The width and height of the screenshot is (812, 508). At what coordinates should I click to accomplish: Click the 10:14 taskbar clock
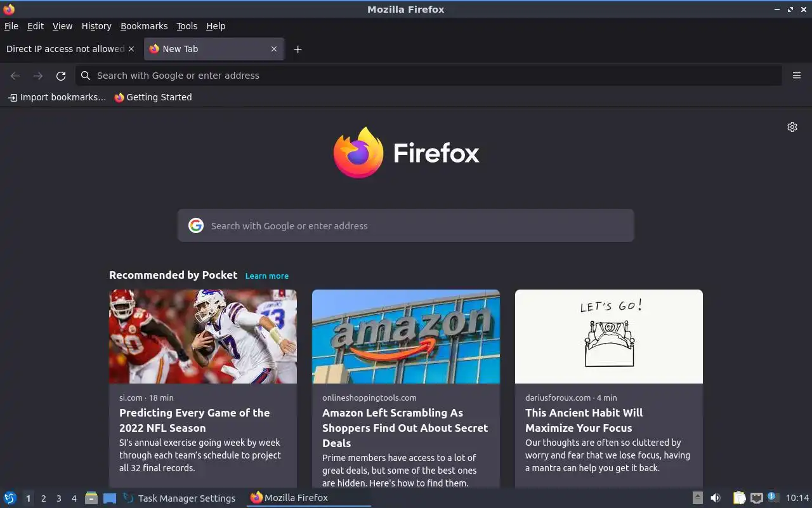tap(797, 498)
